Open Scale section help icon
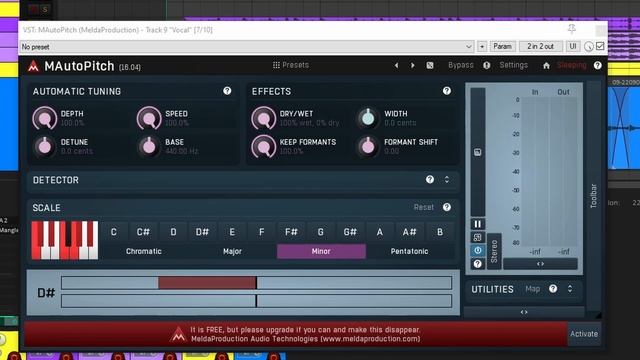This screenshot has height=360, width=640. 447,207
